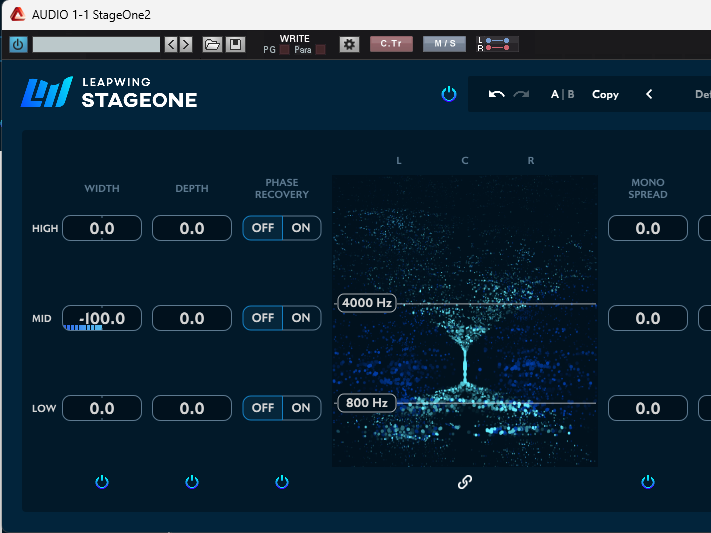Image resolution: width=711 pixels, height=533 pixels.
Task: Click HIGH band depth value
Action: point(192,228)
